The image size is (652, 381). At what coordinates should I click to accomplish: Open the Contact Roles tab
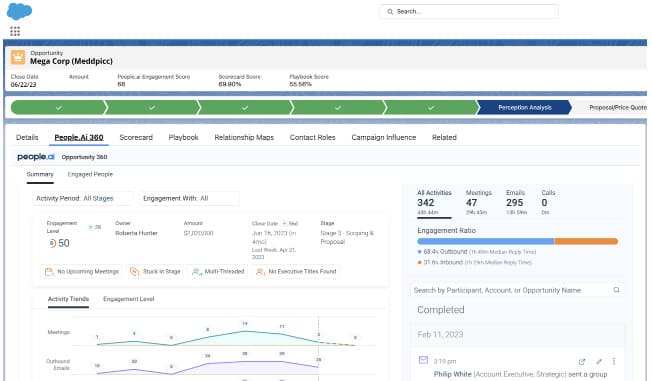coord(313,137)
